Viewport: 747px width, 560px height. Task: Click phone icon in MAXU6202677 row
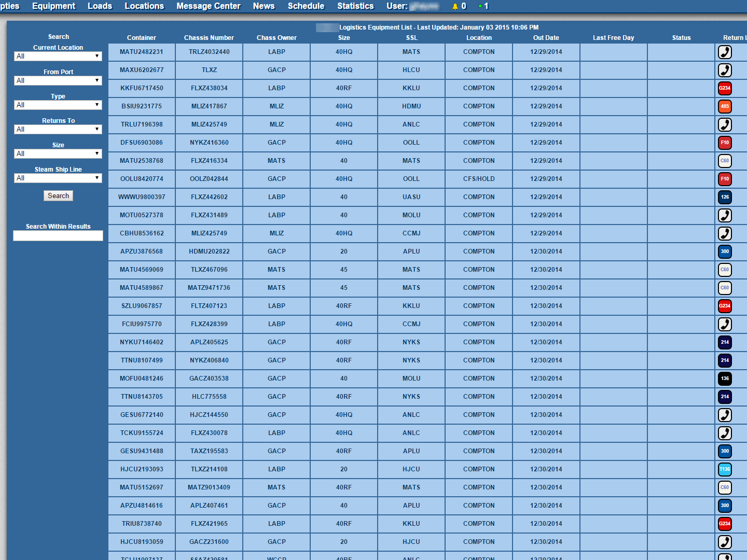[725, 70]
